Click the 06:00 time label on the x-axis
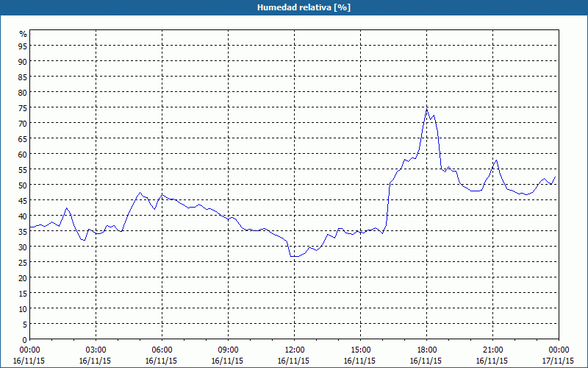 click(162, 350)
